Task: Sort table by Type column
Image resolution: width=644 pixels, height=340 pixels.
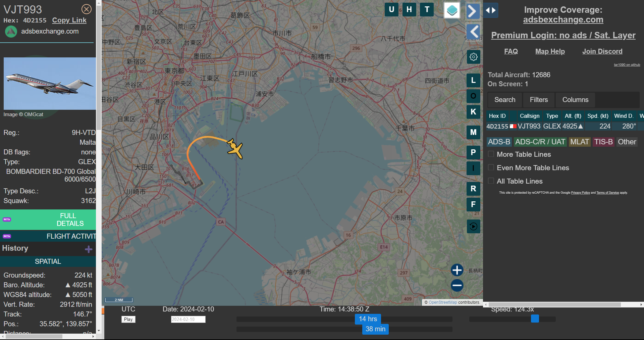Action: [552, 116]
